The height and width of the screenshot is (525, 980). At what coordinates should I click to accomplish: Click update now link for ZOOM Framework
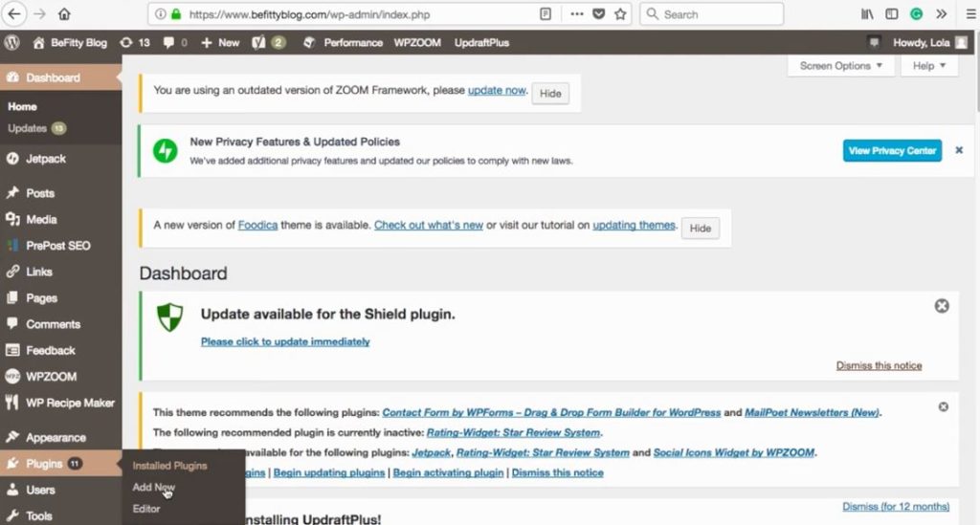tap(497, 90)
